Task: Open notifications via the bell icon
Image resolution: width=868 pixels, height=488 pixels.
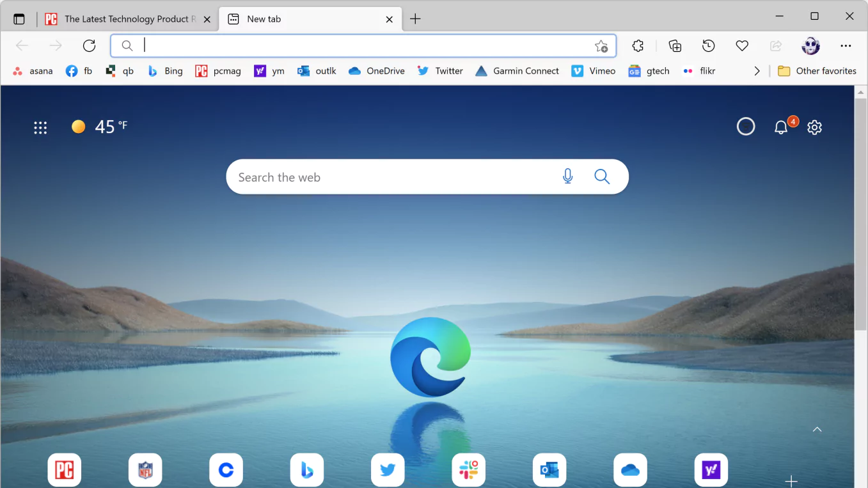Action: coord(780,127)
